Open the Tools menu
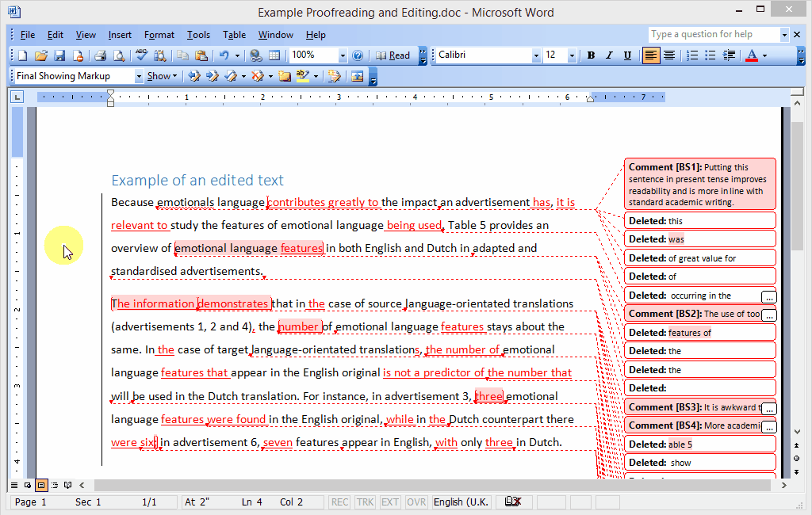Image resolution: width=812 pixels, height=515 pixels. tap(198, 35)
